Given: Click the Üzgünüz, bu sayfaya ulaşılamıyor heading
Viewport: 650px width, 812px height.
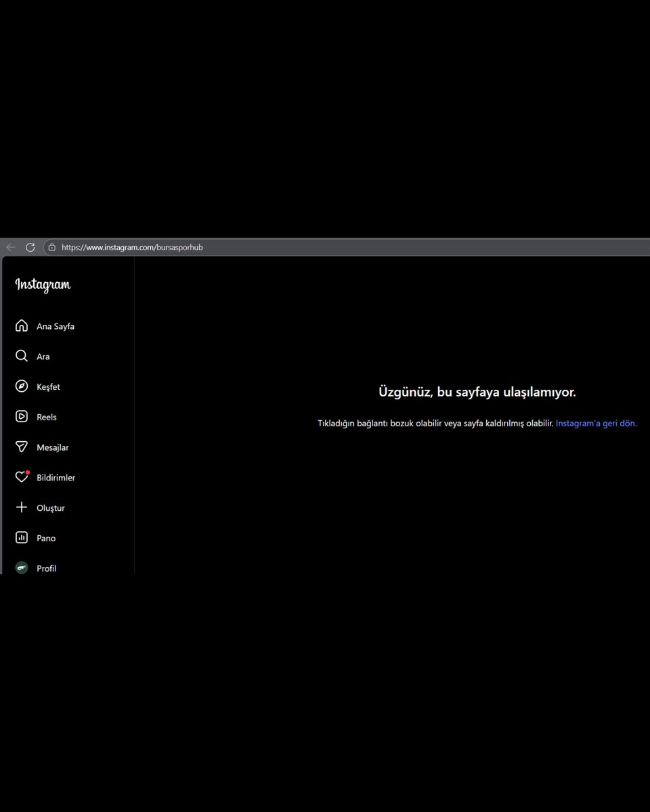Looking at the screenshot, I should (x=477, y=392).
